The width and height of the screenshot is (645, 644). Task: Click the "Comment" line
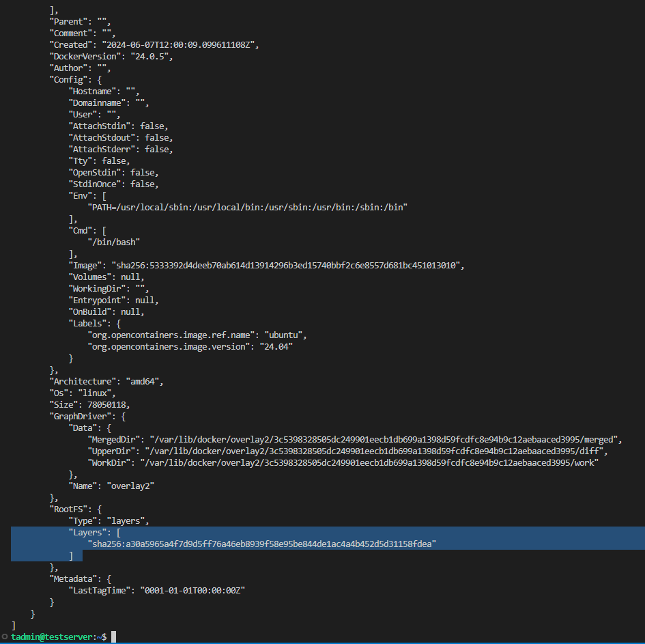click(x=83, y=33)
